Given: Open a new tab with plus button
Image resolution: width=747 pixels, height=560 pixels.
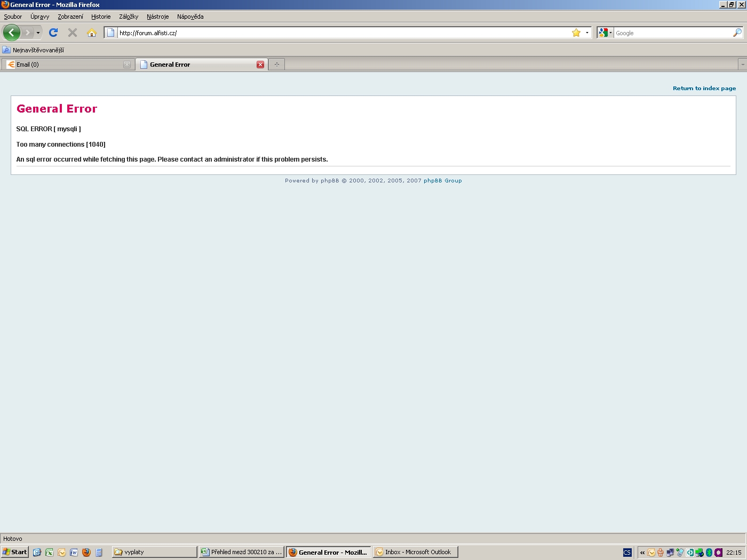Looking at the screenshot, I should [x=276, y=65].
